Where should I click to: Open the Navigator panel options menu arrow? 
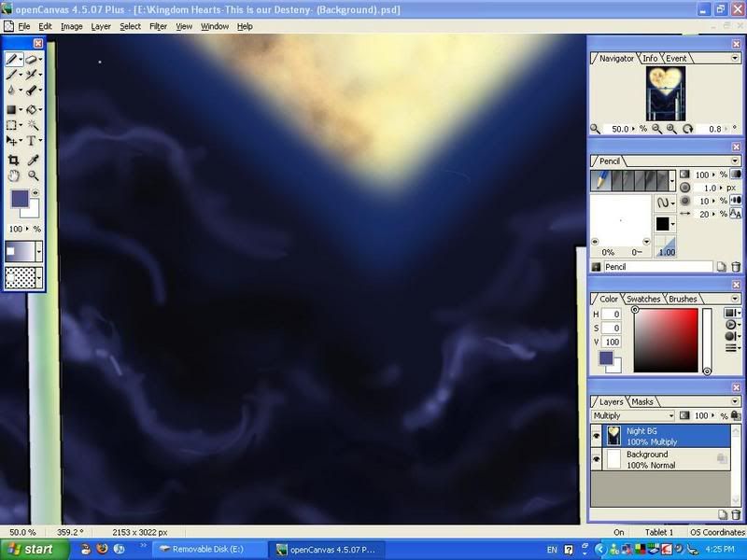click(x=735, y=58)
